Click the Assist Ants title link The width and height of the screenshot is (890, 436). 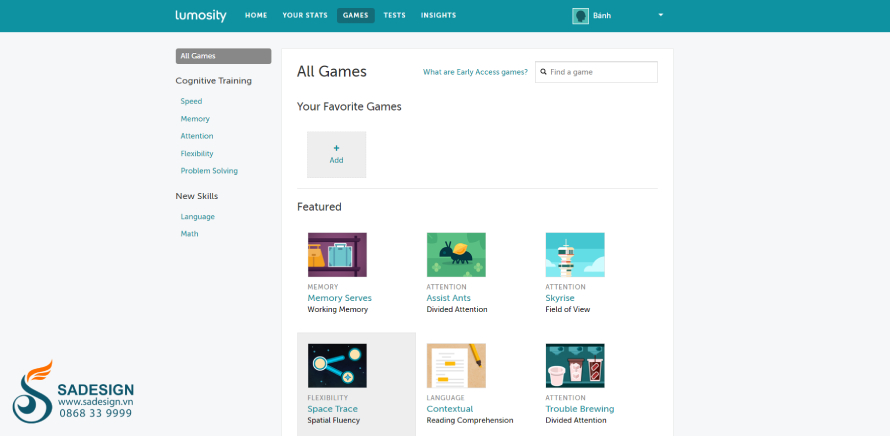point(448,298)
